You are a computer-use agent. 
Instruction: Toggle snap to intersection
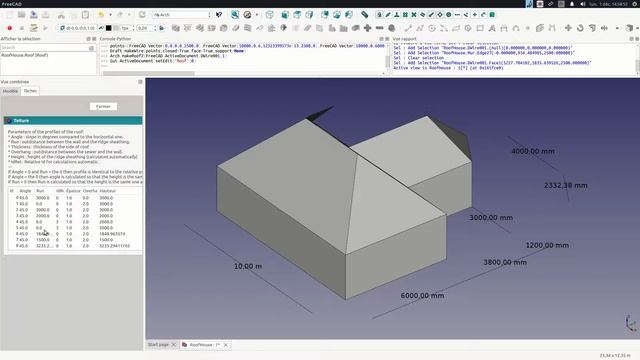[x=414, y=15]
